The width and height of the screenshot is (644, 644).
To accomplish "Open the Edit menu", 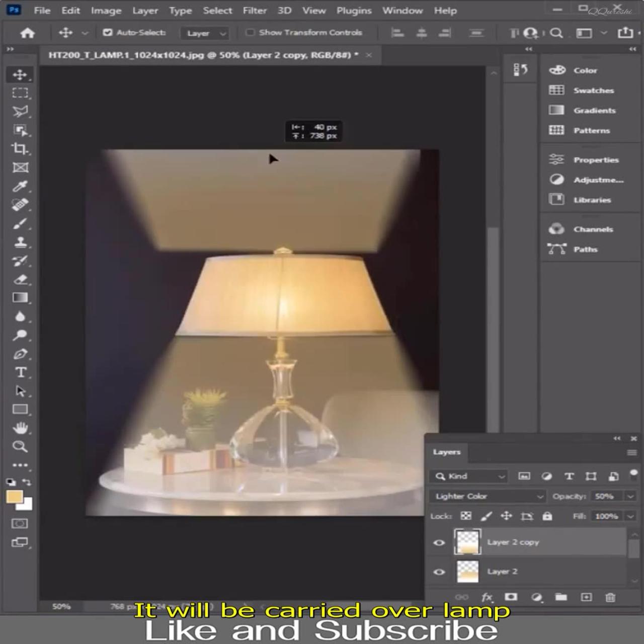I will (71, 11).
